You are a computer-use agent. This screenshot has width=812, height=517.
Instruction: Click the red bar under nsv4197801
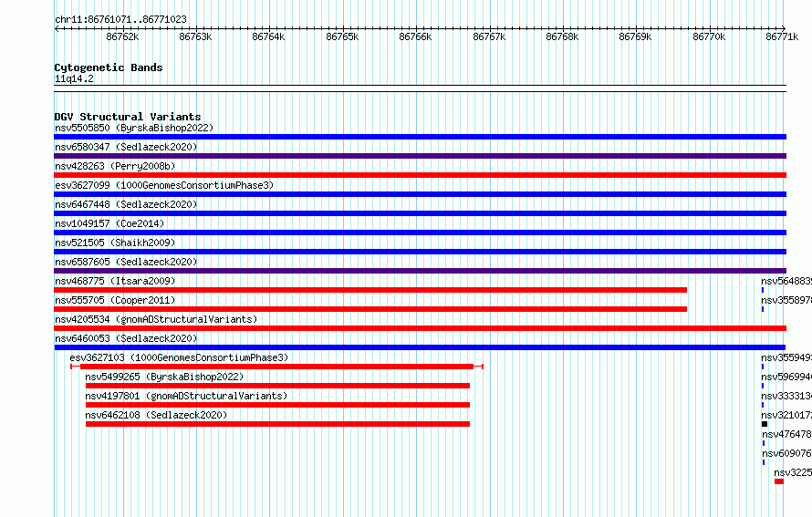pos(277,405)
